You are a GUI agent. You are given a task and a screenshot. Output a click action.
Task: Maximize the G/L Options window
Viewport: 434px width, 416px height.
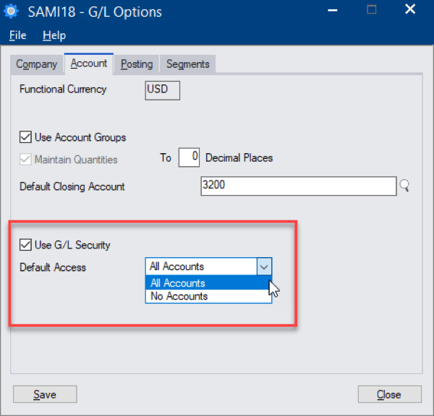click(x=371, y=10)
